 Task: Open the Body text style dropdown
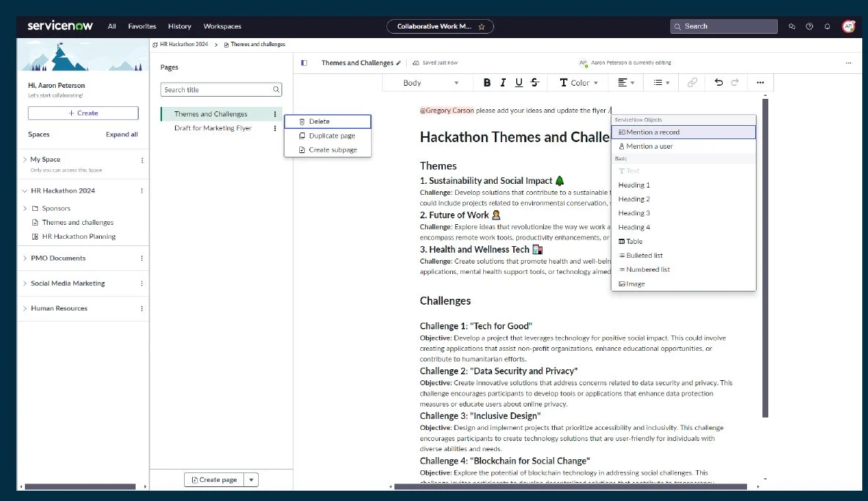[430, 83]
